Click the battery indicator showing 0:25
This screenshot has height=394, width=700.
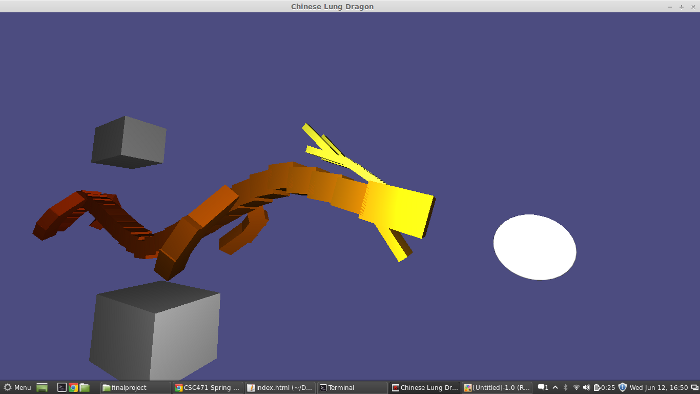click(604, 387)
